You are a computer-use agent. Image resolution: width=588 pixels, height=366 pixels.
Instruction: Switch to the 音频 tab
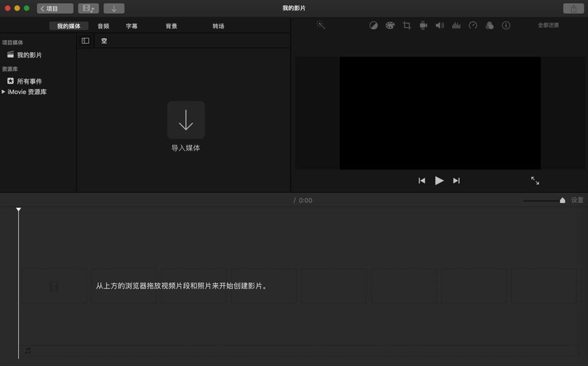pyautogui.click(x=103, y=26)
